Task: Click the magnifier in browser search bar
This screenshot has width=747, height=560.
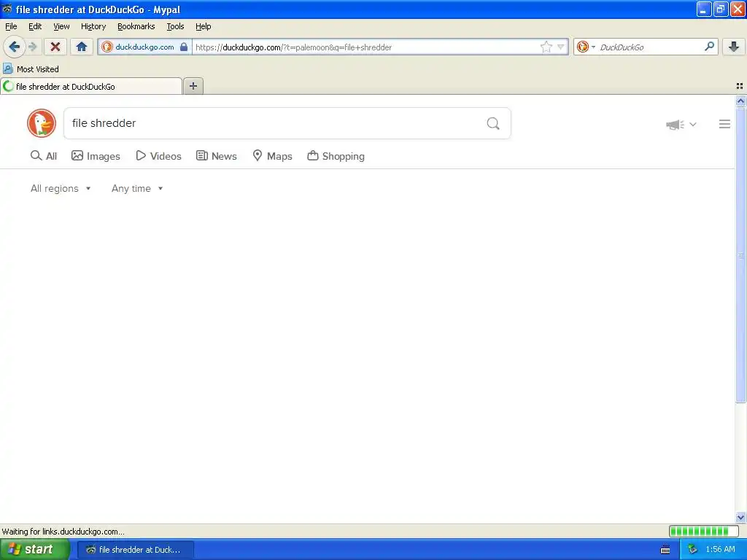Action: tap(709, 46)
